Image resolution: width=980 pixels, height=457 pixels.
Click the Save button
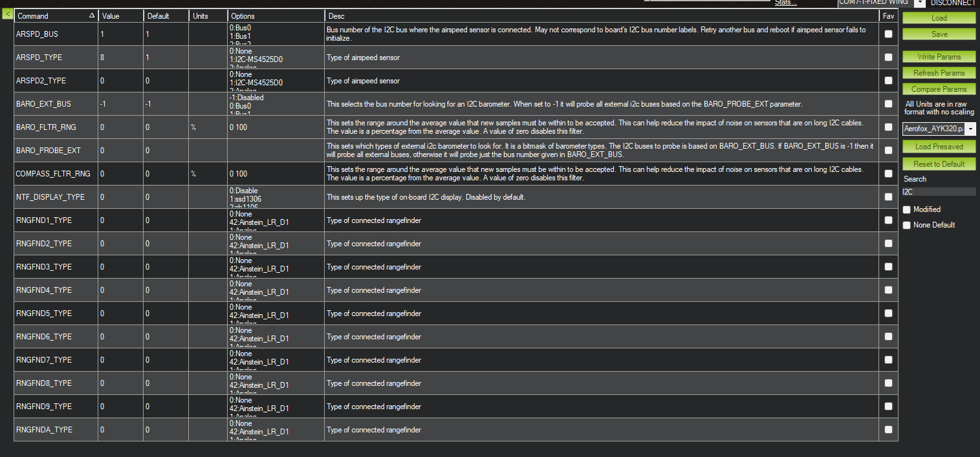939,34
